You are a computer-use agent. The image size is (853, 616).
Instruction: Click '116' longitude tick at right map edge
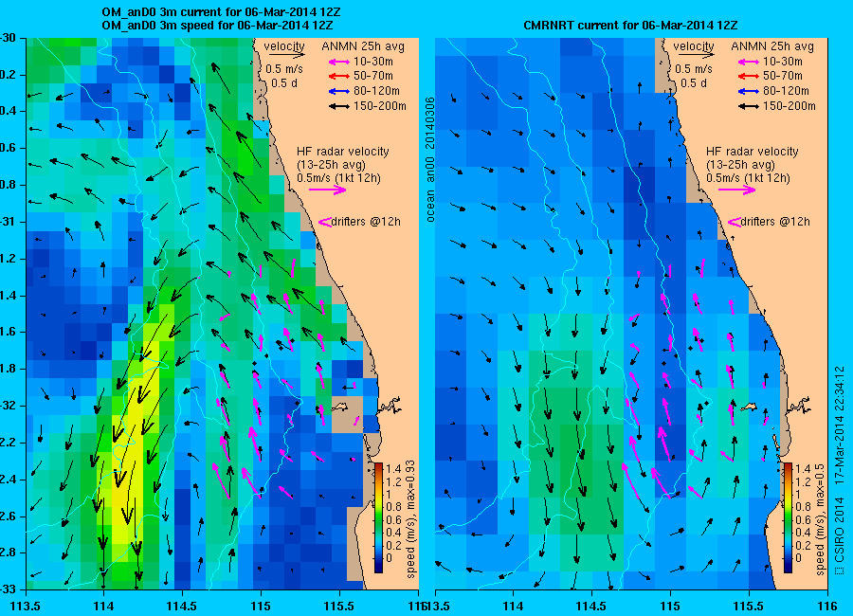[x=826, y=606]
